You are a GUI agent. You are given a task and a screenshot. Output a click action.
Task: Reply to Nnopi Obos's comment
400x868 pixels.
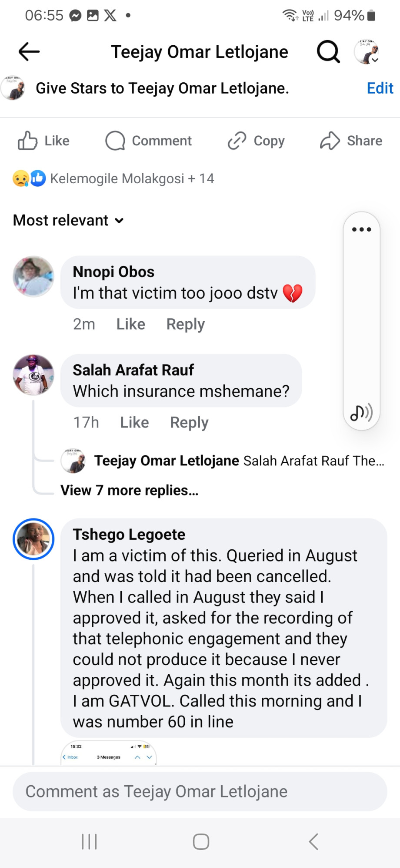(185, 324)
